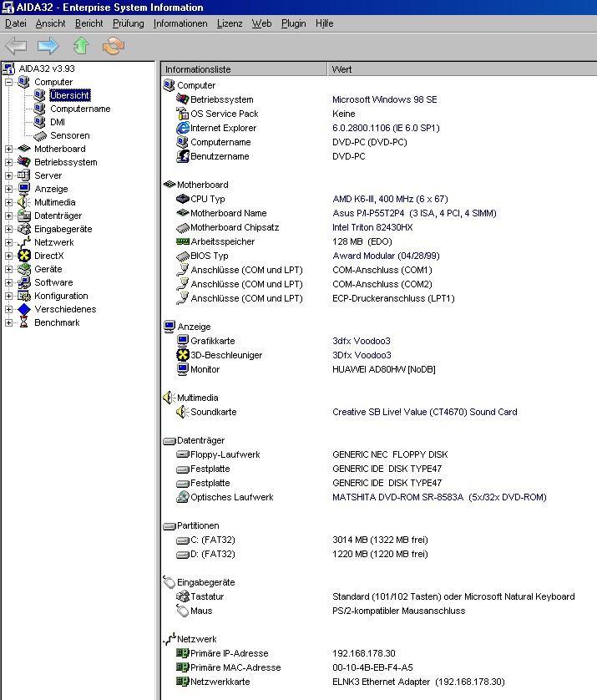Image resolution: width=597 pixels, height=700 pixels.
Task: Expand the Server tree node
Action: click(8, 176)
